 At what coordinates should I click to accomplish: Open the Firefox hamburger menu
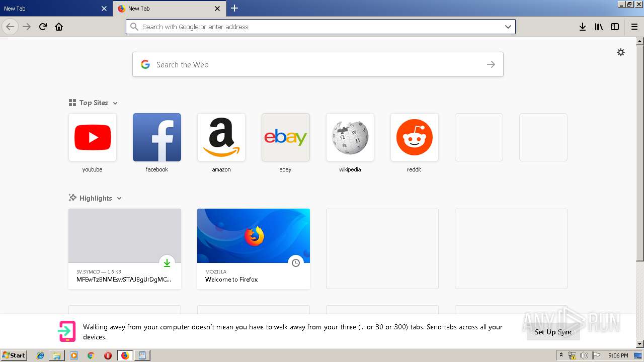(634, 27)
